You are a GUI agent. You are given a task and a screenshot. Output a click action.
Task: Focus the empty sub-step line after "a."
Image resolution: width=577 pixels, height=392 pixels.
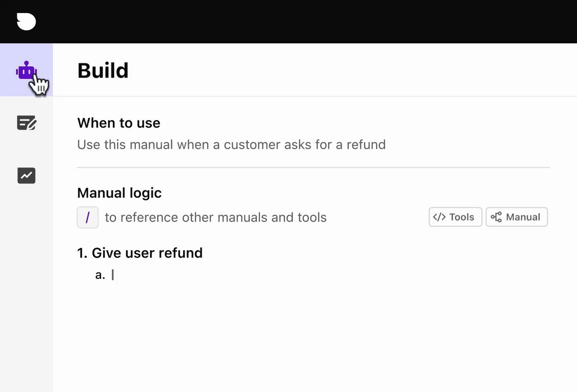pyautogui.click(x=180, y=275)
